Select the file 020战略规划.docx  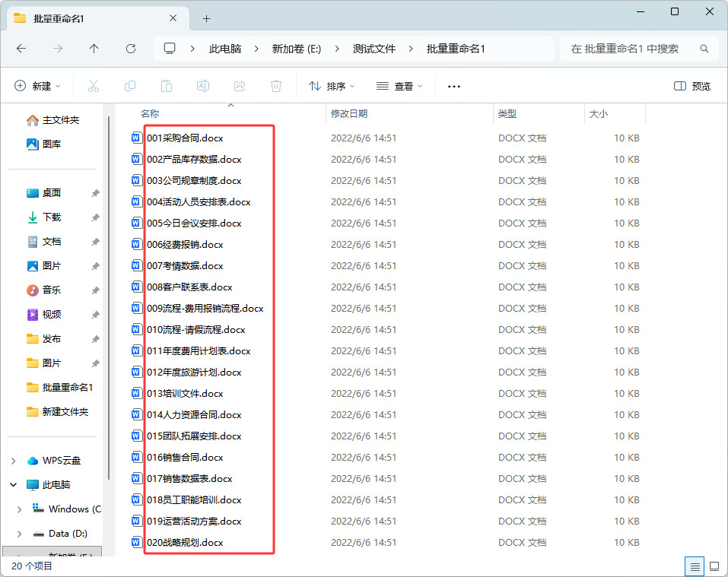tap(185, 542)
